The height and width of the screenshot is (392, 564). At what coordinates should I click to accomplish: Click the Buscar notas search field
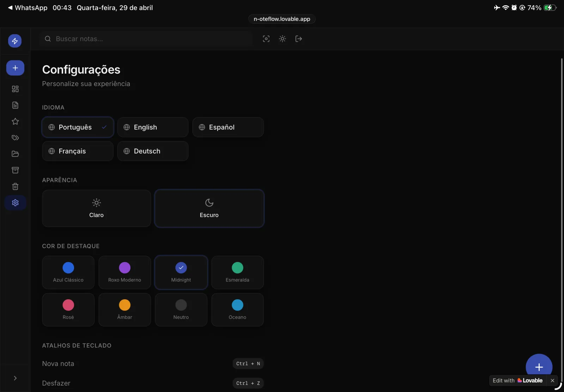coord(146,39)
